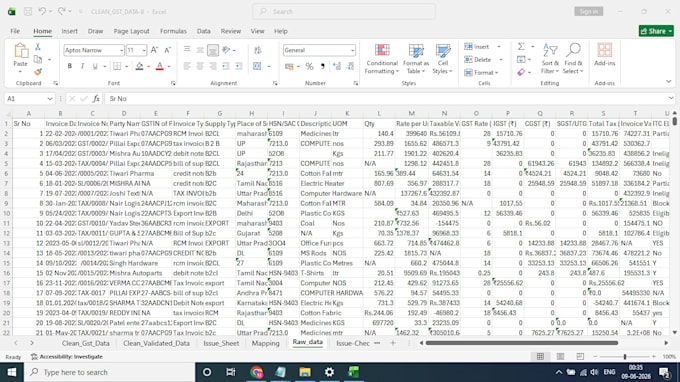Click the Paste icon in Clipboard group
Viewport: 680px width, 382px height.
coord(20,51)
